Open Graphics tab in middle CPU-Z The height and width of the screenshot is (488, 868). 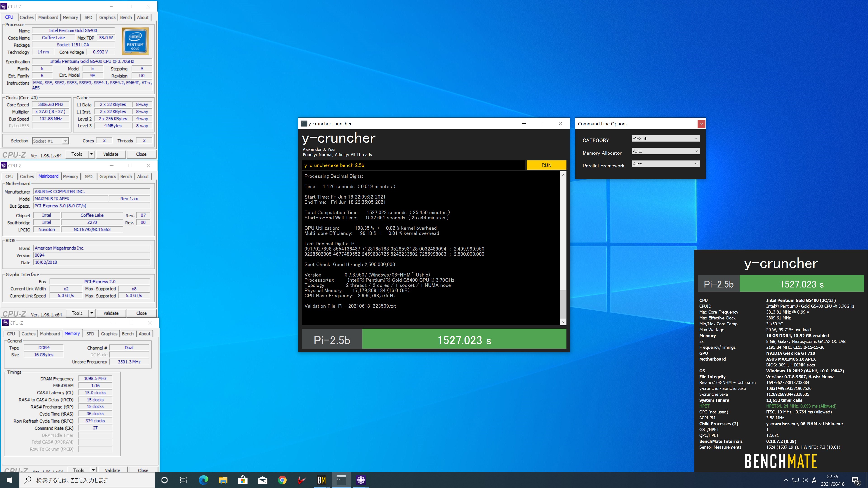(x=108, y=176)
